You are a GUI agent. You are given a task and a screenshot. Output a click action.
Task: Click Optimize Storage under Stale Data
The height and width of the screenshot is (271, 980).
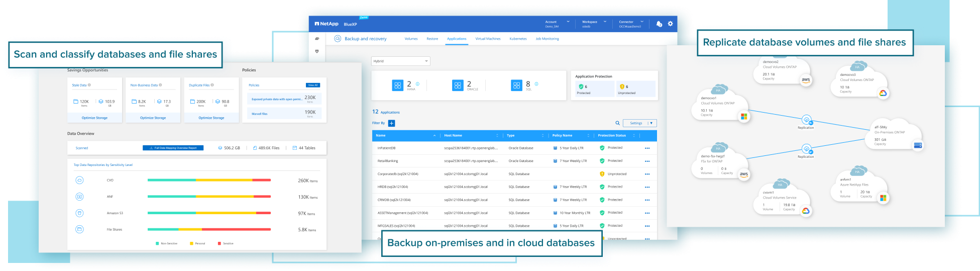pyautogui.click(x=94, y=118)
